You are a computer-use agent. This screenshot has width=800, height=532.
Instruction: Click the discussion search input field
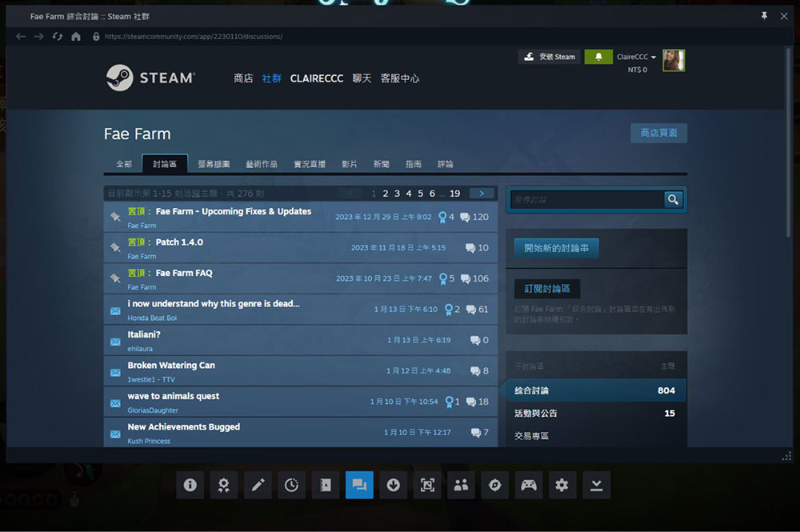click(586, 199)
